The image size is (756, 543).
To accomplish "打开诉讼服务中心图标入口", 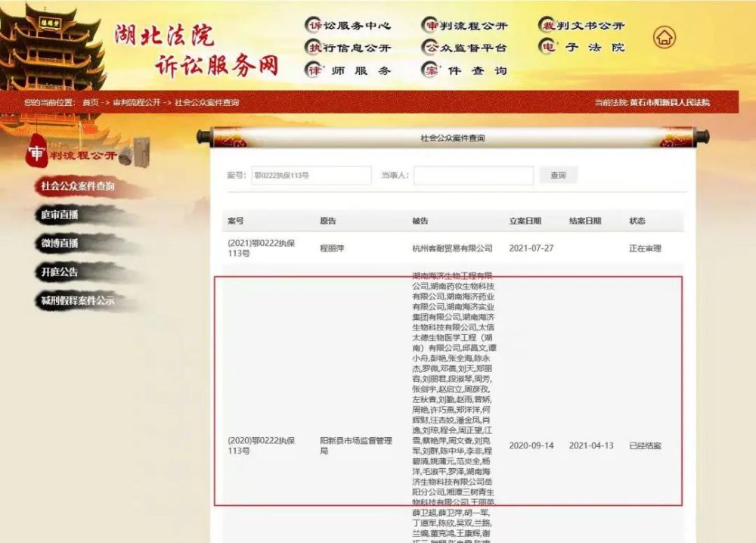I will point(347,25).
